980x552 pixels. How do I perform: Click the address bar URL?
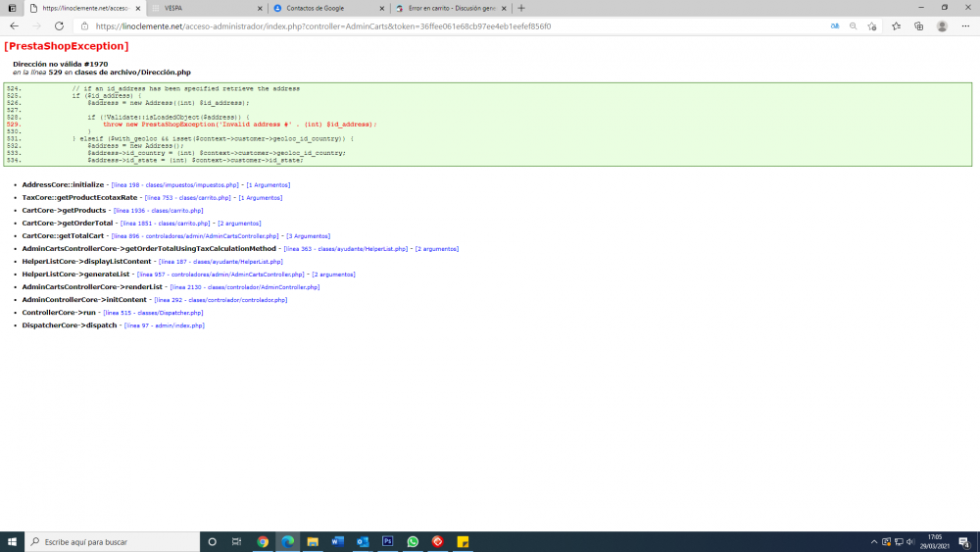click(x=323, y=26)
